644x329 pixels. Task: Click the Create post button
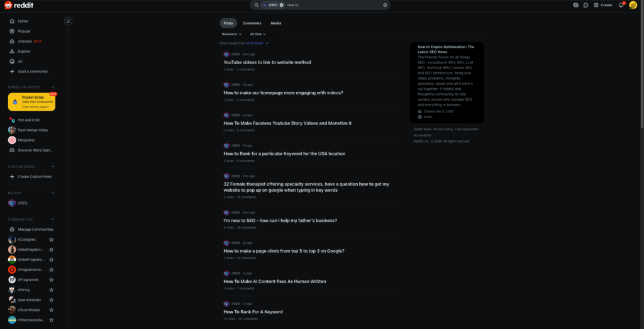[602, 5]
